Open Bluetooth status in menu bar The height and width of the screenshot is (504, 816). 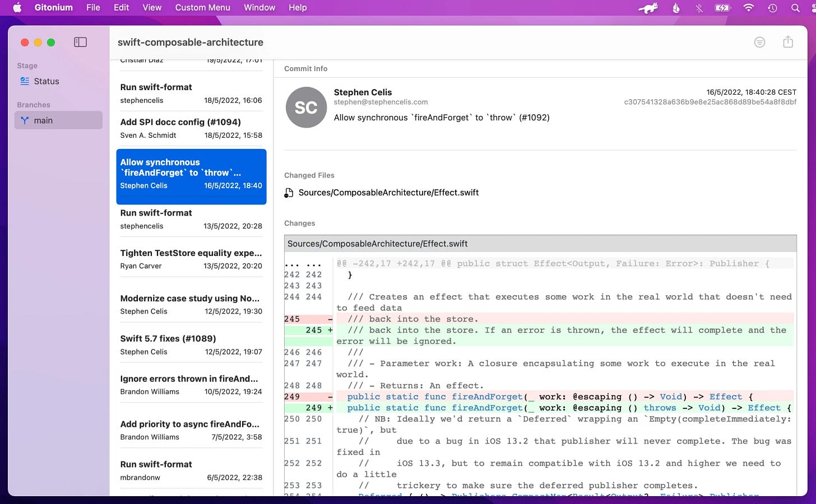click(699, 8)
